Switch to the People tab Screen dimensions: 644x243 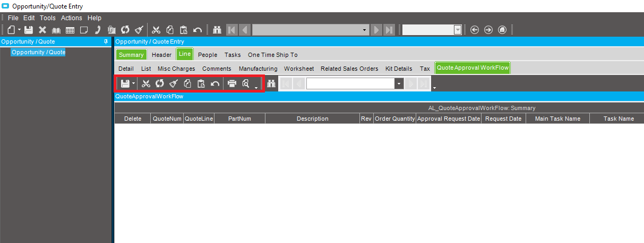208,55
